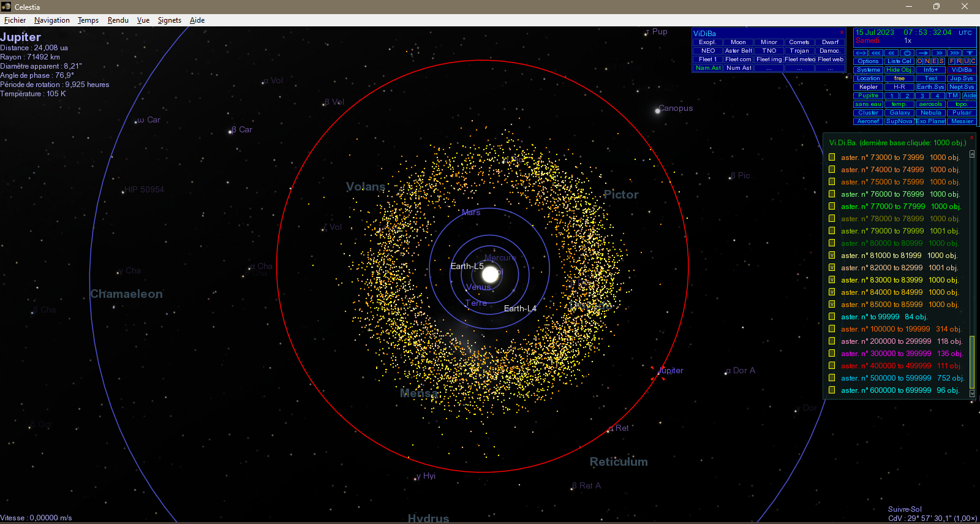Uncheck asteroids n° 85000 to 85999
The width and height of the screenshot is (980, 524).
pos(832,304)
